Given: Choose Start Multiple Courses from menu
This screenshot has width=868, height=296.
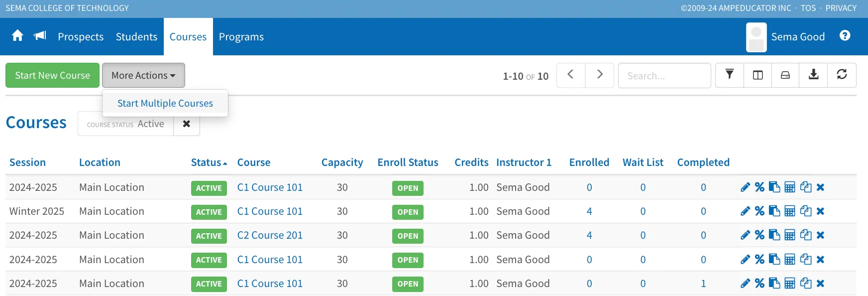Looking at the screenshot, I should coord(165,103).
